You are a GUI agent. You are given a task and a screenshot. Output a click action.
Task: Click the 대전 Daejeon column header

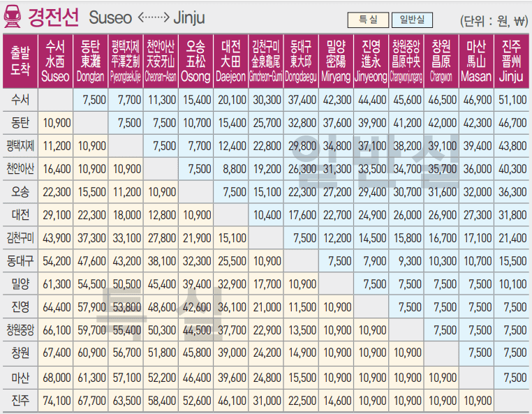click(x=230, y=61)
